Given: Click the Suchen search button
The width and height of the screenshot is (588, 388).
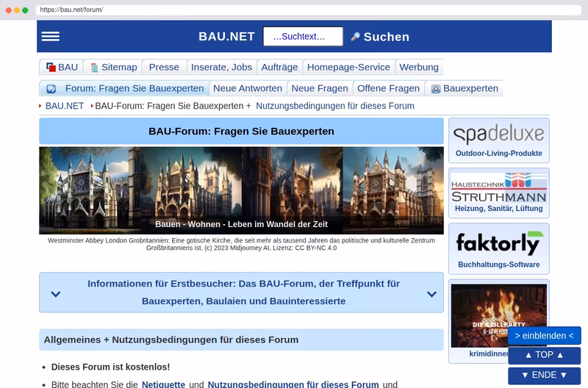Looking at the screenshot, I should click(x=380, y=37).
